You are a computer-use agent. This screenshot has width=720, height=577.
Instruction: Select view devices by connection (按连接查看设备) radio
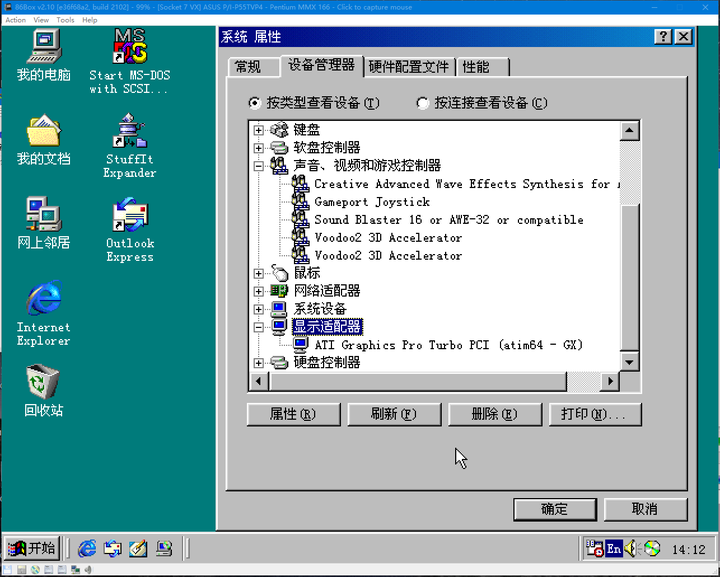click(x=422, y=103)
